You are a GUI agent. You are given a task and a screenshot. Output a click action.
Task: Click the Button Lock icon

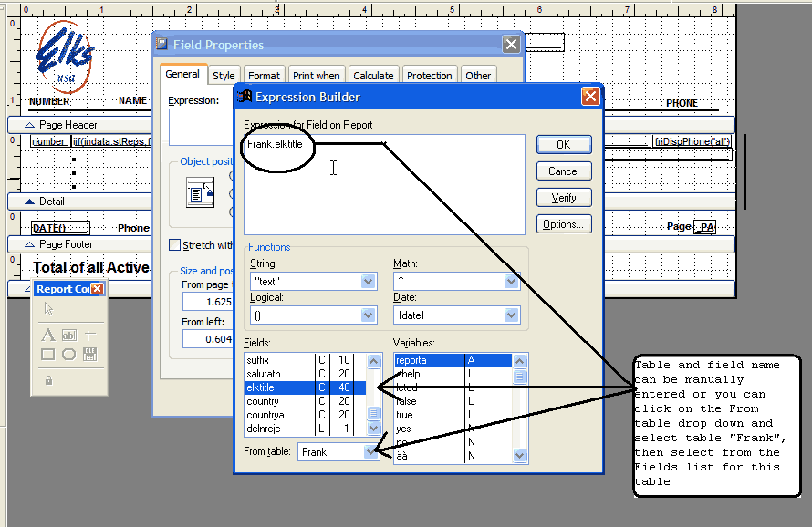click(x=48, y=379)
